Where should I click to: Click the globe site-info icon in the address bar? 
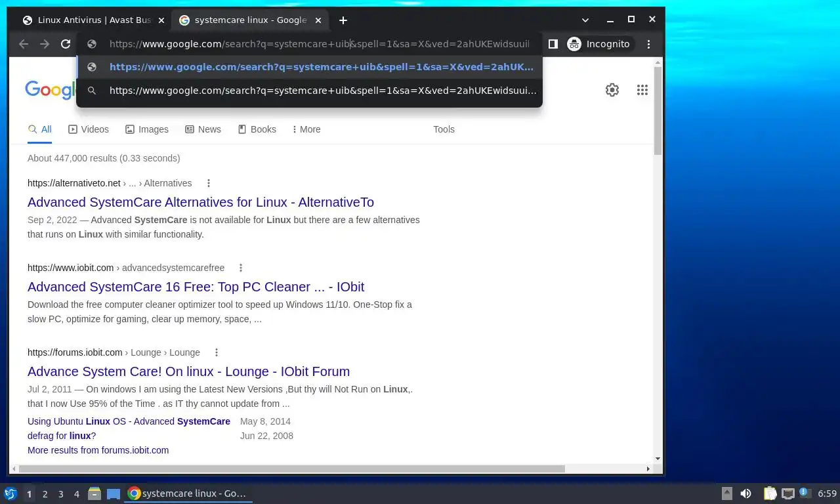pyautogui.click(x=92, y=44)
